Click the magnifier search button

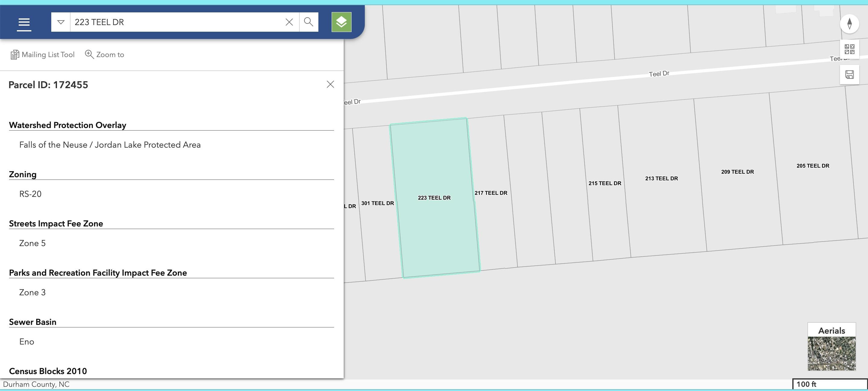[308, 22]
